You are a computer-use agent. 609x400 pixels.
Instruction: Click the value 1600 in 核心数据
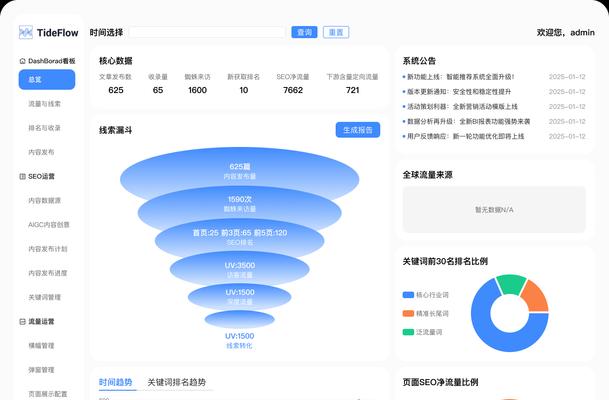tap(197, 90)
